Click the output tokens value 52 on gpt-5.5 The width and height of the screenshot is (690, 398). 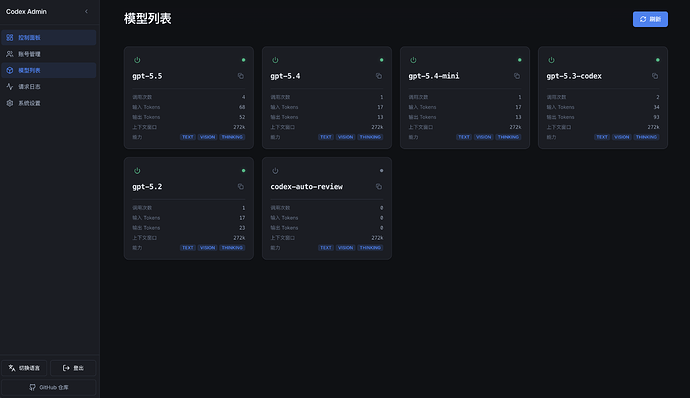point(242,117)
